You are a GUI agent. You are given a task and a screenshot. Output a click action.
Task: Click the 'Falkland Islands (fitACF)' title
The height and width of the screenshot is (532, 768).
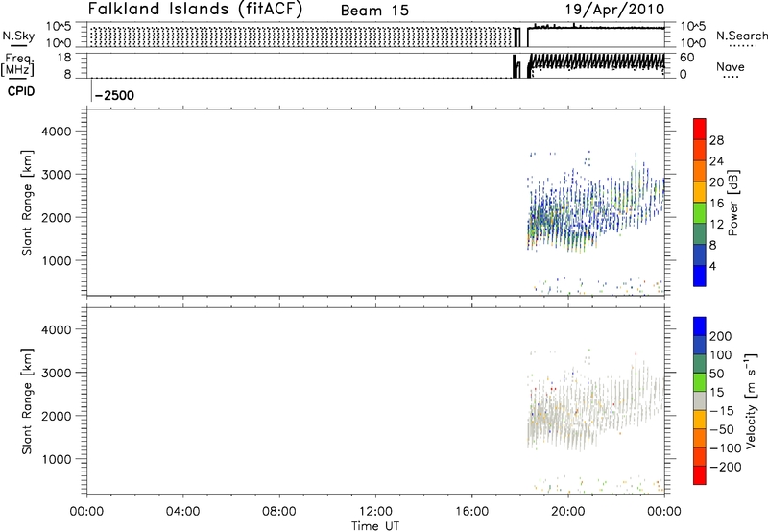pos(195,10)
